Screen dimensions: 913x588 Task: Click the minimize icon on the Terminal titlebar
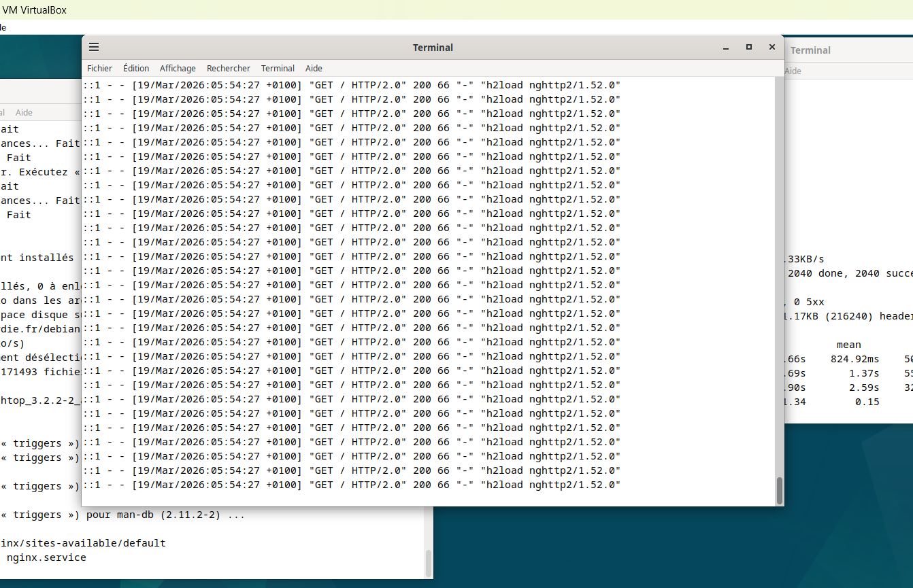[725, 48]
